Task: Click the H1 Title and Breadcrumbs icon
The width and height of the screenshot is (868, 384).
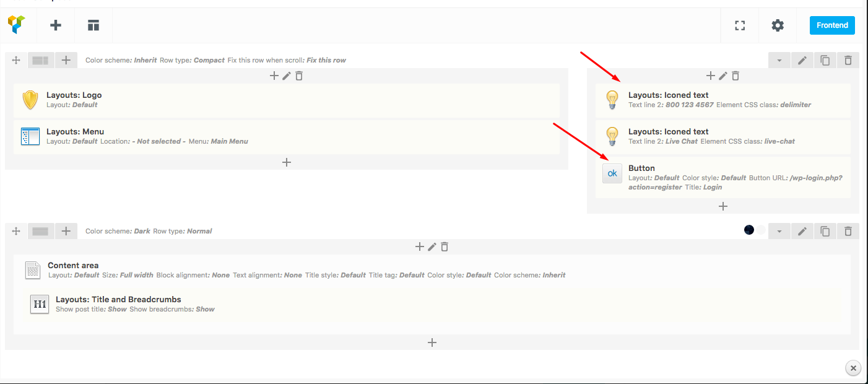Action: click(40, 304)
